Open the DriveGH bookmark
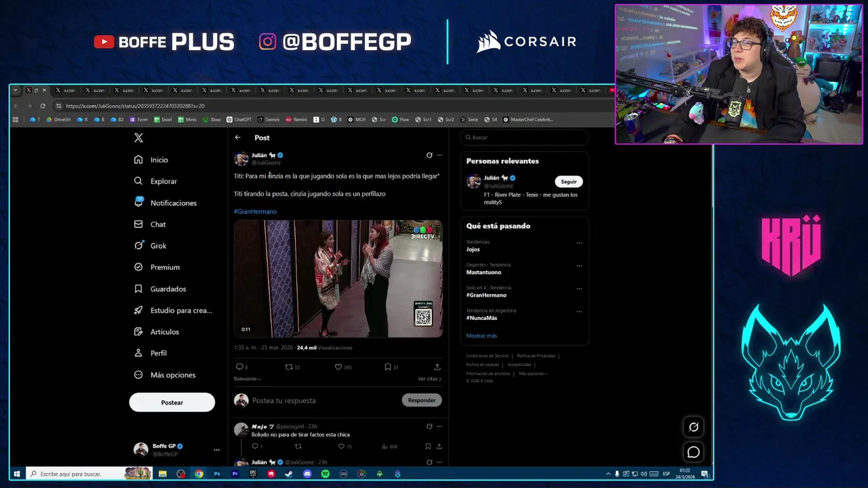 (58, 119)
